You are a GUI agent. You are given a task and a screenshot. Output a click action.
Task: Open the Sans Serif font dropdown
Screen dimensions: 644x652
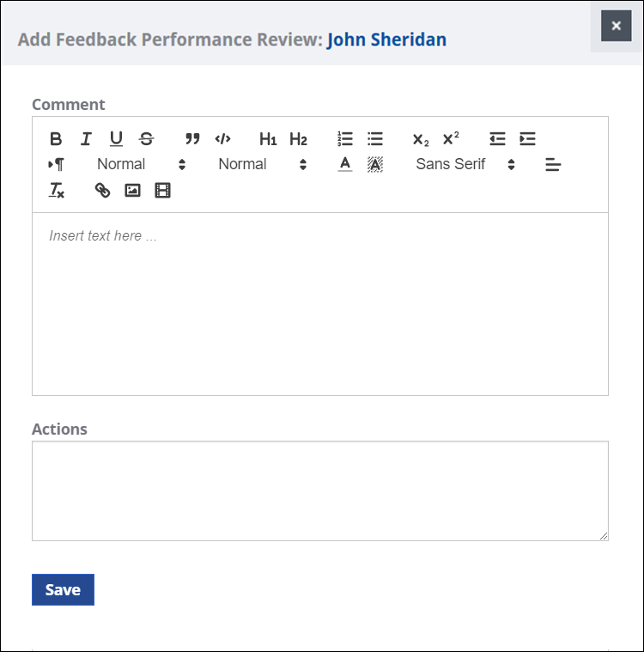pos(465,165)
